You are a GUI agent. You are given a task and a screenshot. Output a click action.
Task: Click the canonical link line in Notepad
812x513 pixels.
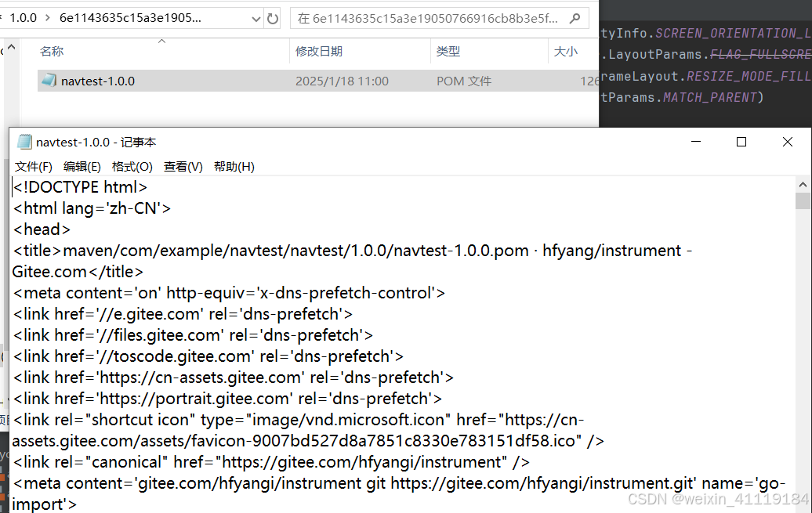click(271, 462)
